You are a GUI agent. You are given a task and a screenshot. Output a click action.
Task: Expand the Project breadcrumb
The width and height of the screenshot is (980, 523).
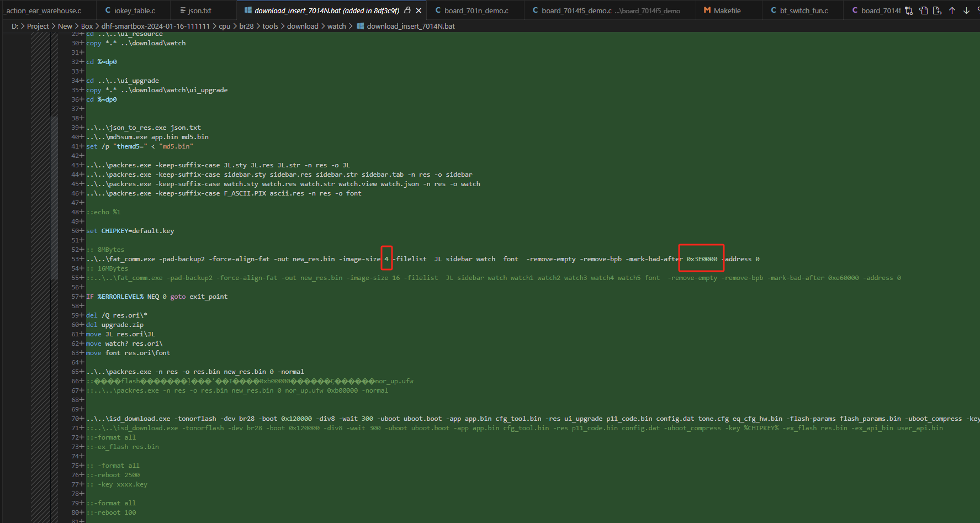38,26
